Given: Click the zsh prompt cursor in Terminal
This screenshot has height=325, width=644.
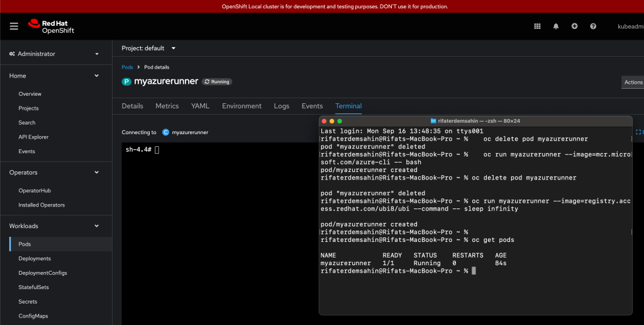Looking at the screenshot, I should (x=474, y=271).
